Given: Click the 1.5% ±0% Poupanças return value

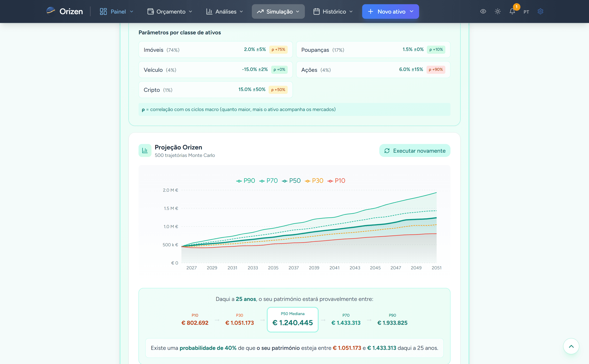Looking at the screenshot, I should 413,49.
